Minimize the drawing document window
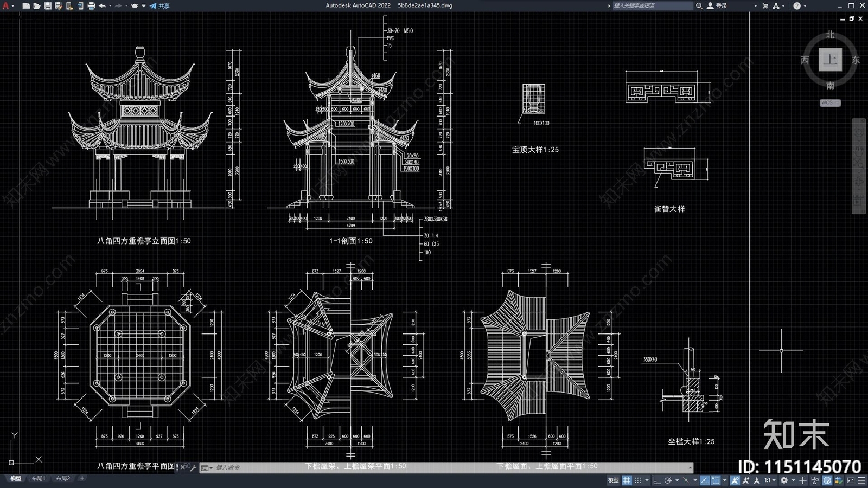Viewport: 868px width, 488px height. click(843, 18)
